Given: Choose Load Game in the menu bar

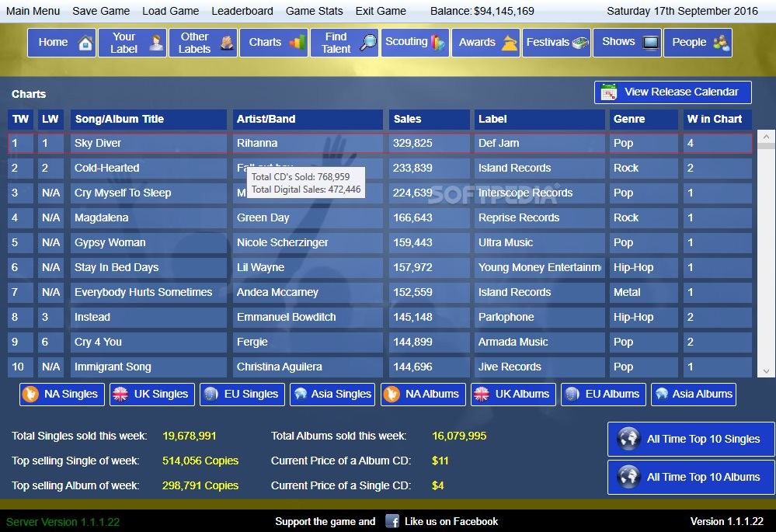Looking at the screenshot, I should pos(171,11).
